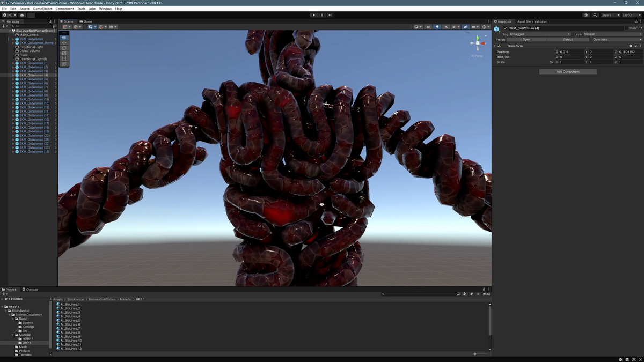Open the GameObject menu
This screenshot has height=362, width=644.
click(42, 9)
